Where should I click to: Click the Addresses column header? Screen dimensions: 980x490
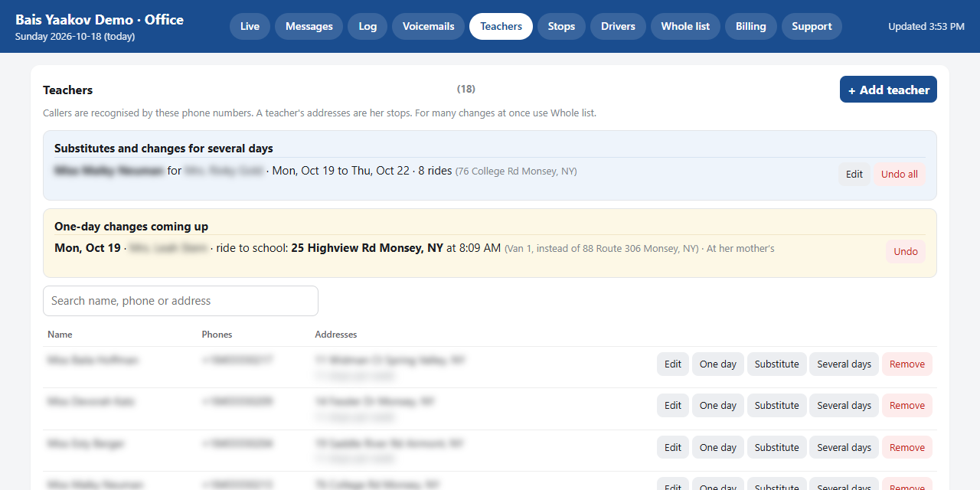click(336, 335)
